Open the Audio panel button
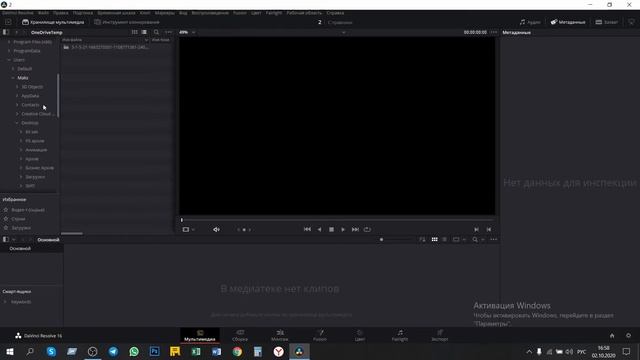The width and height of the screenshot is (640, 360). coord(530,22)
